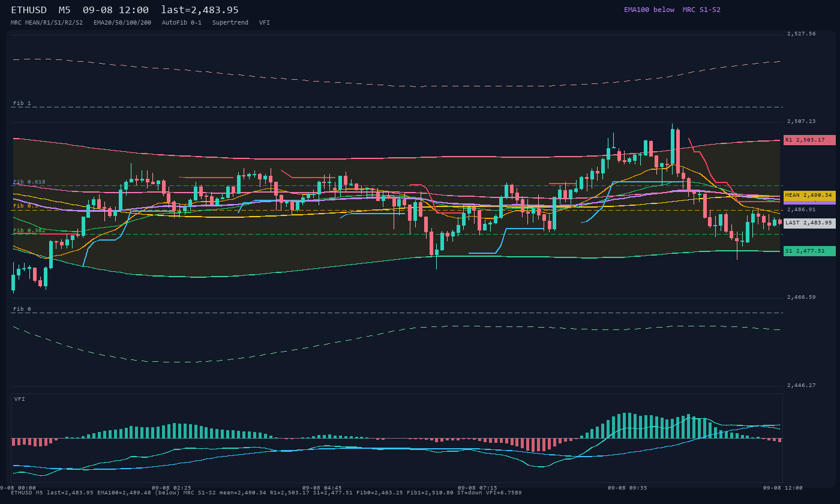
Task: Click the bottom status summary line
Action: pos(266,493)
